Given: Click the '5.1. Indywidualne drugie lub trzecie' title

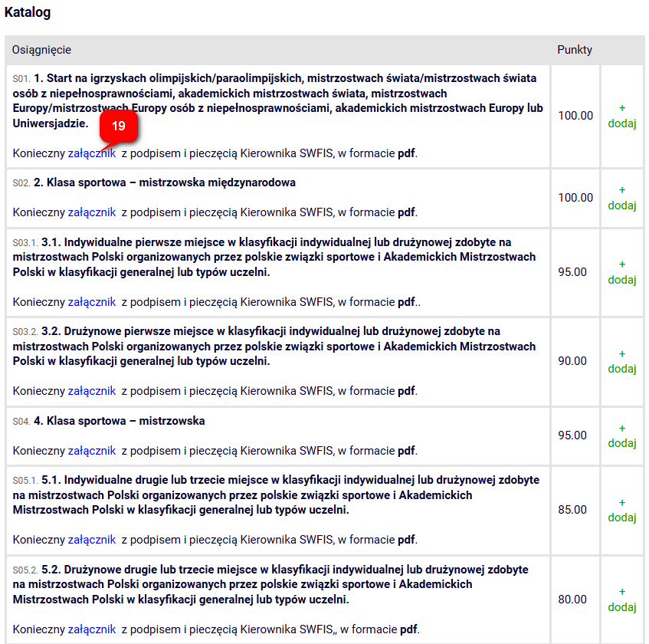Looking at the screenshot, I should (x=276, y=495).
